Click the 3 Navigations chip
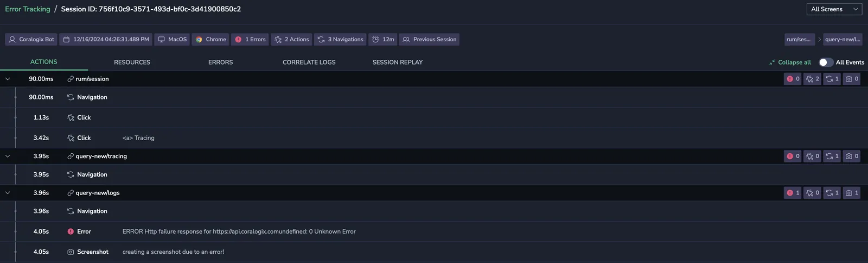 pyautogui.click(x=340, y=40)
